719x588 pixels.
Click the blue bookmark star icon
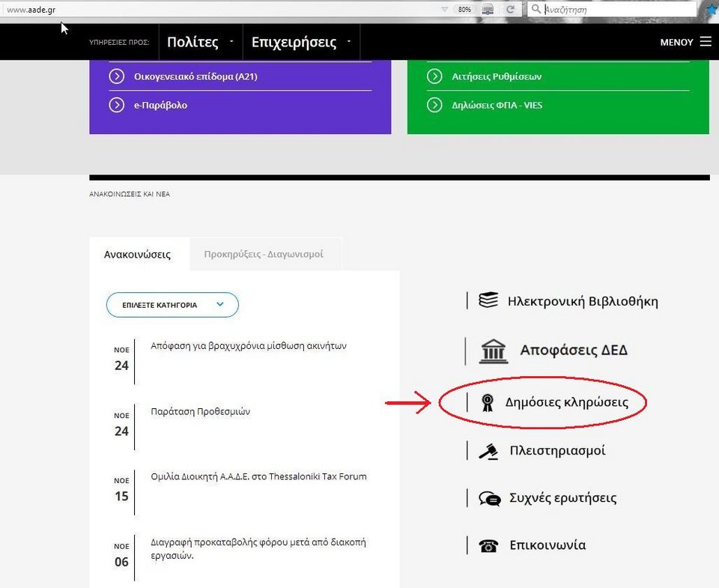711,10
